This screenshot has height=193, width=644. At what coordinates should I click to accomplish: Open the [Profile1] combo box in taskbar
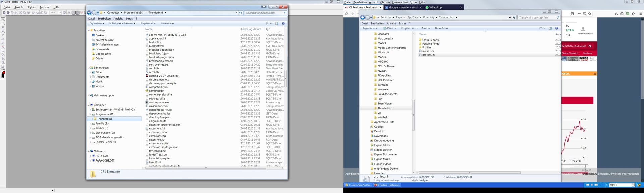[x=622, y=185]
